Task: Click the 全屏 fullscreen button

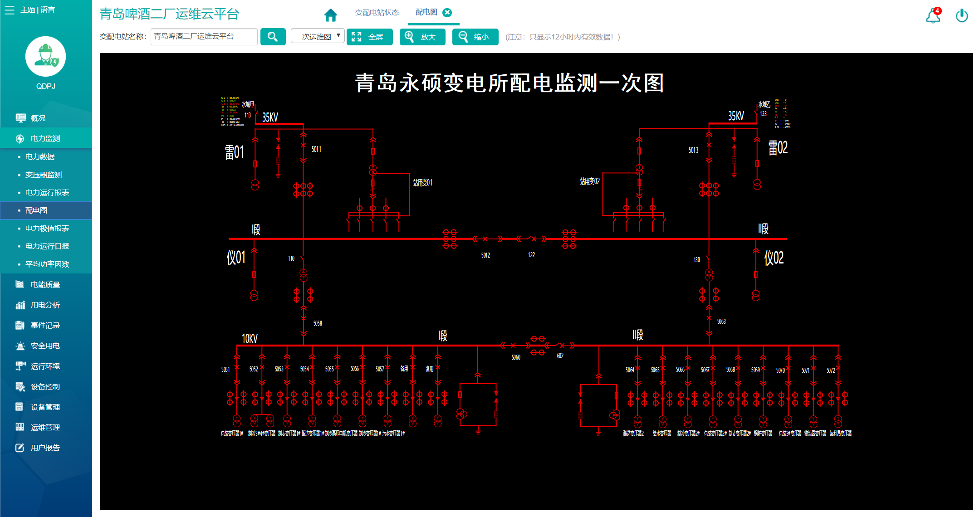Action: (x=369, y=37)
